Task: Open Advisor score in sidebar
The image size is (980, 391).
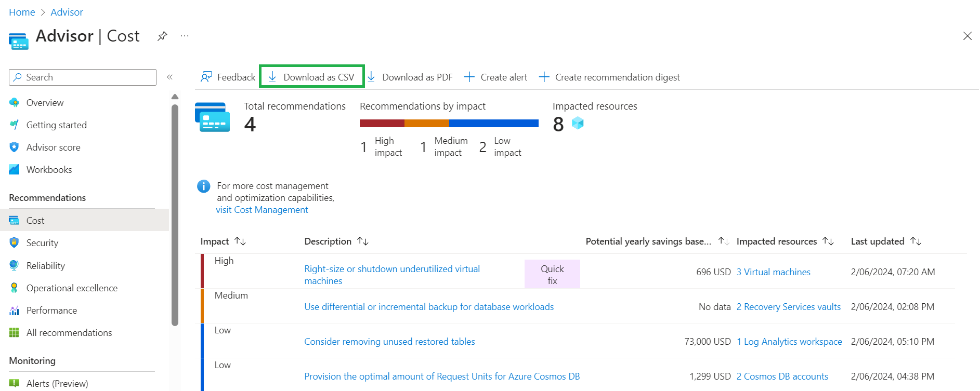Action: click(x=53, y=147)
